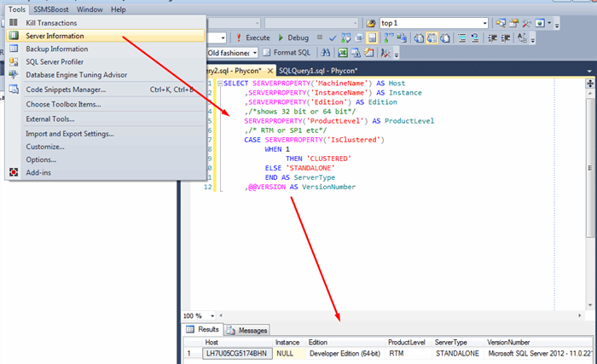Viewport: 597px width, 364px height.
Task: Expand the arrow next to the browser icon
Action: 549,23
